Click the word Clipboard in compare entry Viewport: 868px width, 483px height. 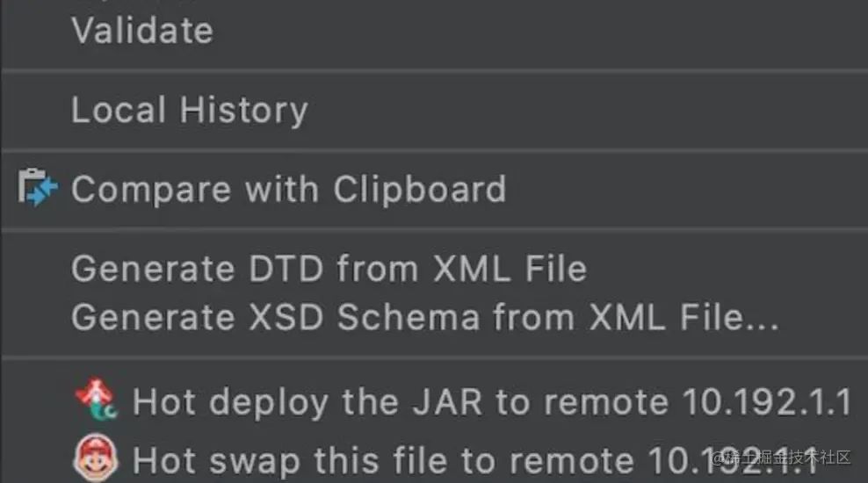[420, 189]
